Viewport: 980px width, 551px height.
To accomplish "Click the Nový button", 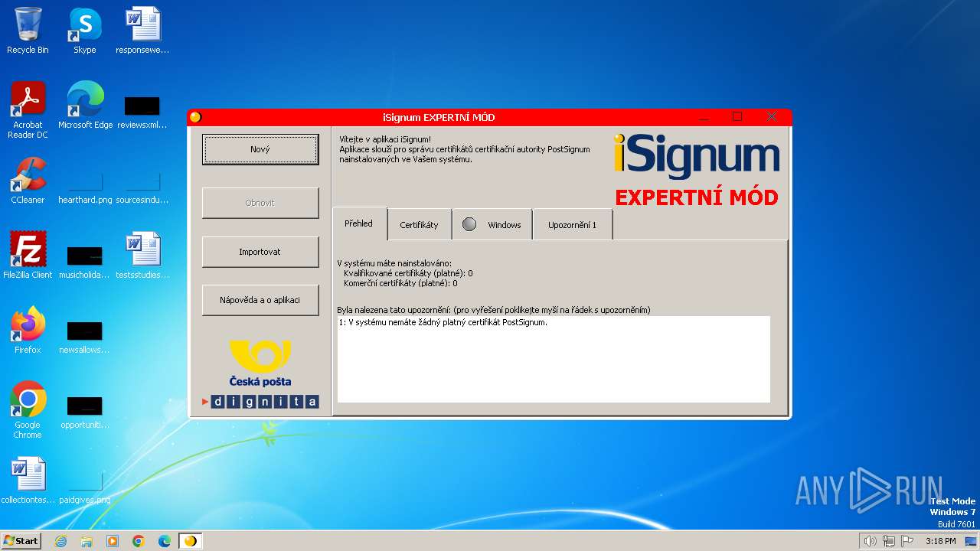I will (260, 149).
